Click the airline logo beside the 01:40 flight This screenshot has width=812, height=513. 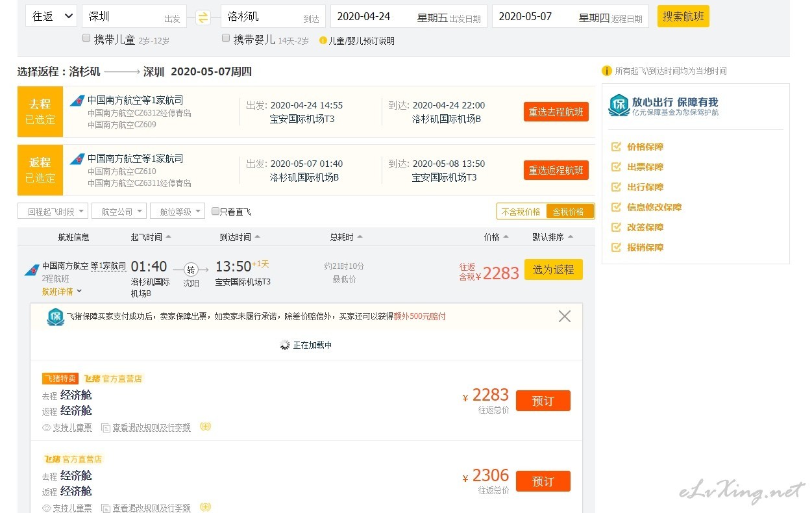[x=31, y=269]
